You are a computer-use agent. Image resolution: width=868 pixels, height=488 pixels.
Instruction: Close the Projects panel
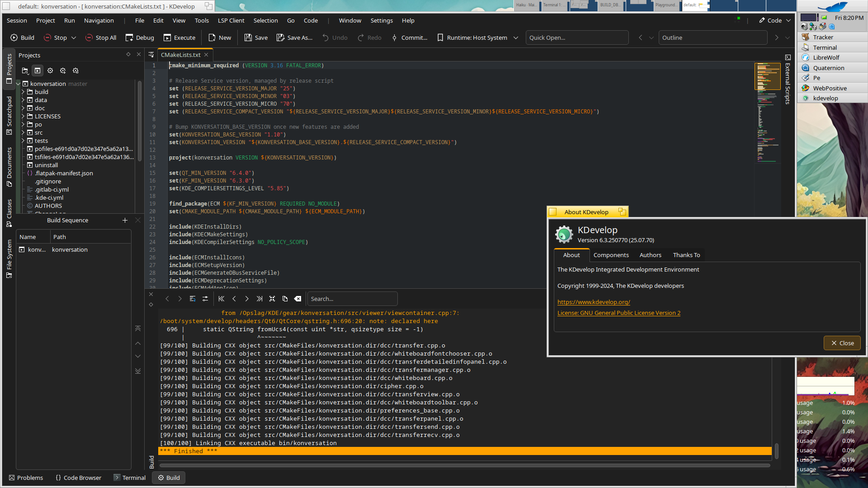click(x=139, y=54)
